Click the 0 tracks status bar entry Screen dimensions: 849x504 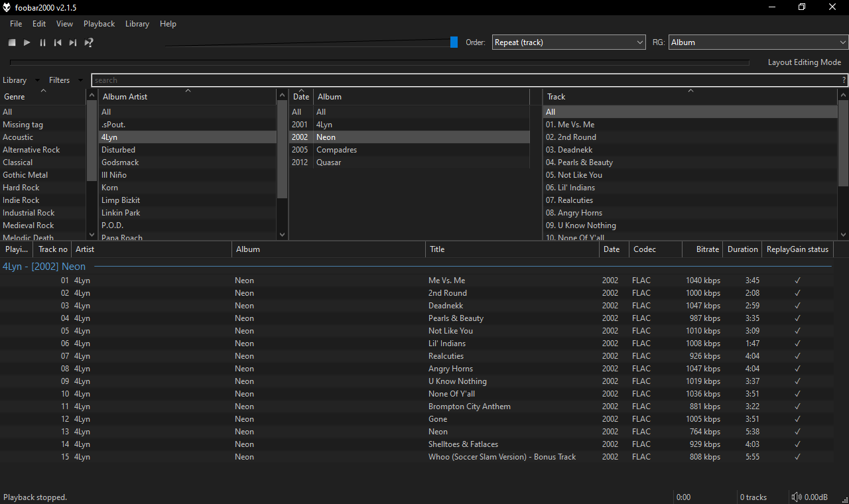coord(753,497)
